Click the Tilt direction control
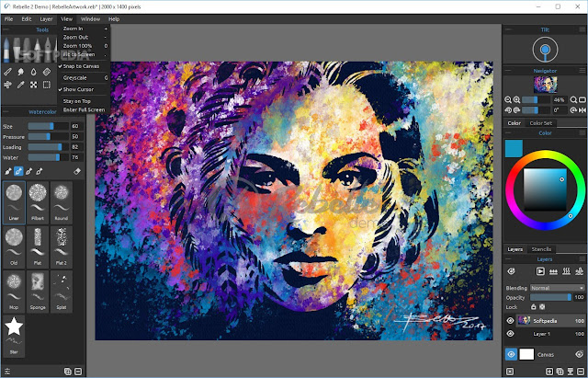This screenshot has width=588, height=378. pyautogui.click(x=545, y=50)
